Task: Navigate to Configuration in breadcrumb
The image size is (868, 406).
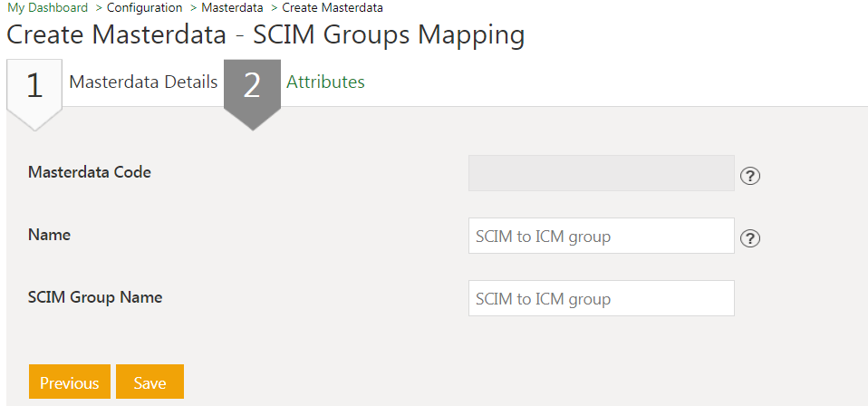Action: click(145, 8)
